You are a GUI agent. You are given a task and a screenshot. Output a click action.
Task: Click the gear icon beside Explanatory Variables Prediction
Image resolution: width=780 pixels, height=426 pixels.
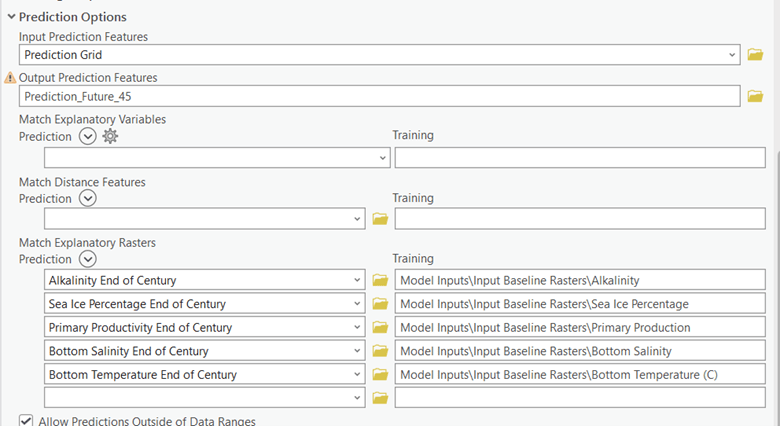[111, 136]
